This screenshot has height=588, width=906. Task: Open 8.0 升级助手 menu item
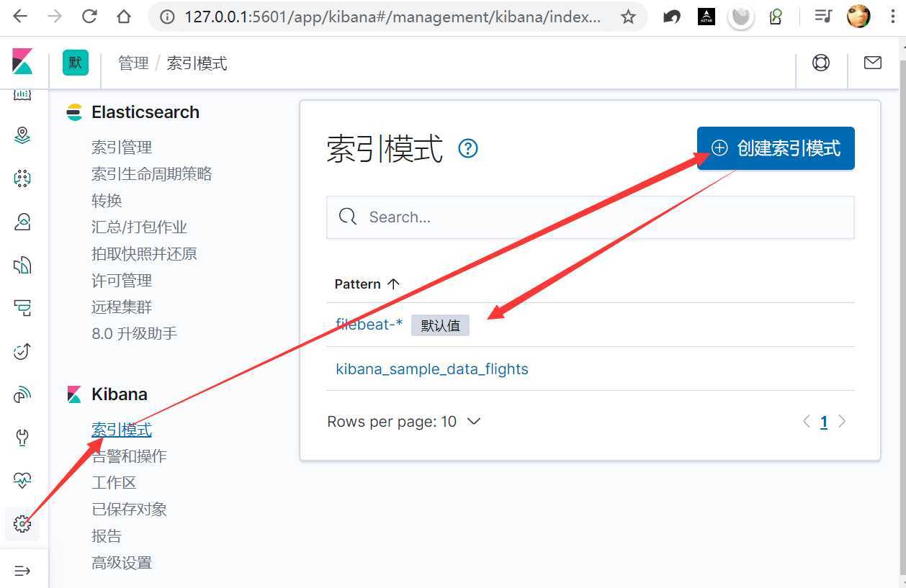134,334
